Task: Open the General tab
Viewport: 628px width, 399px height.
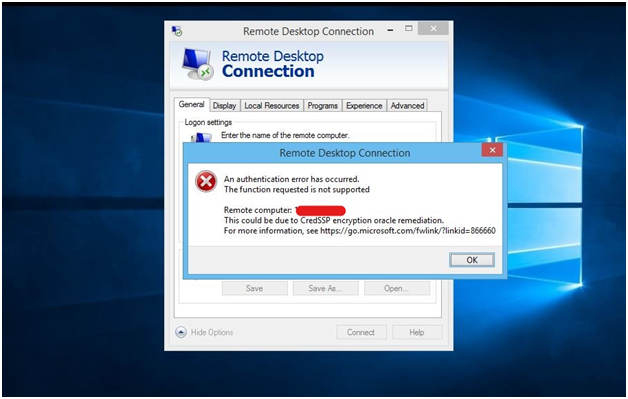Action: (x=191, y=105)
